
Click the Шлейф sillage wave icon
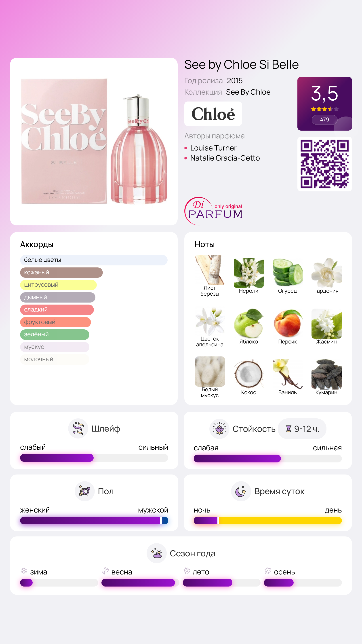(78, 428)
